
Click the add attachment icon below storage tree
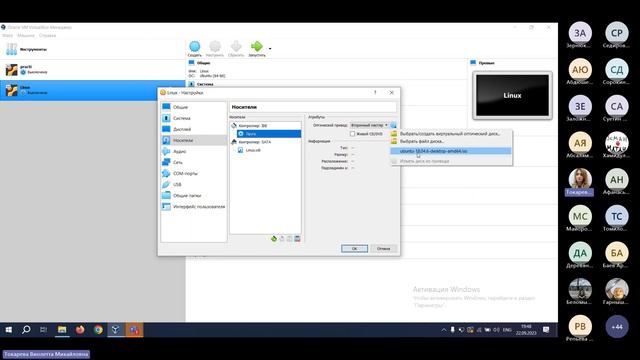pyautogui.click(x=289, y=239)
